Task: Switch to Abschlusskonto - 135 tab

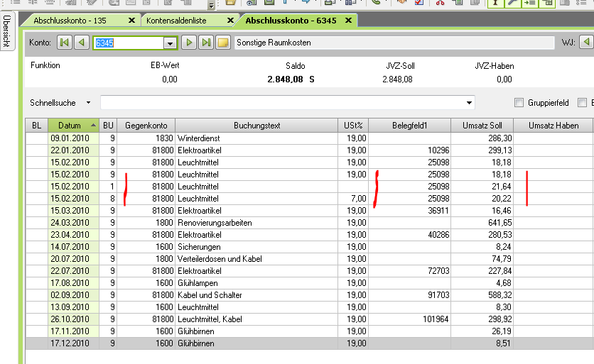Action: click(70, 21)
